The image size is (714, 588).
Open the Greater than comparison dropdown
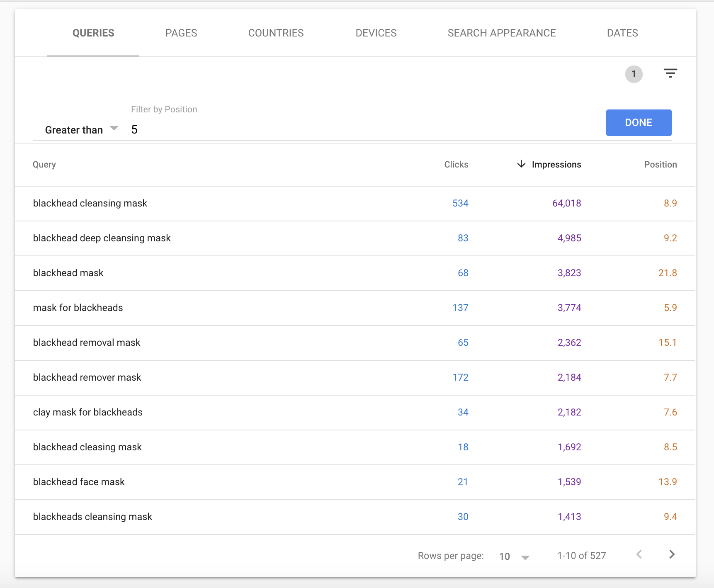point(81,130)
